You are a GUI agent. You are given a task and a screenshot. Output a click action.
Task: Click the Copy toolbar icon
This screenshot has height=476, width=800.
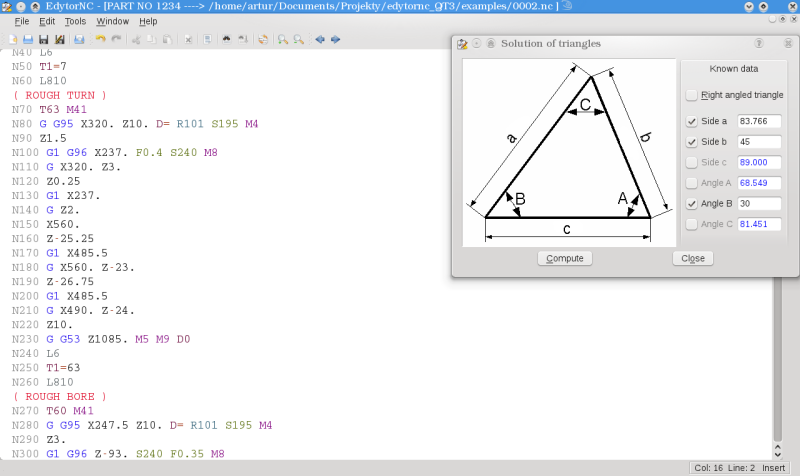[152, 39]
